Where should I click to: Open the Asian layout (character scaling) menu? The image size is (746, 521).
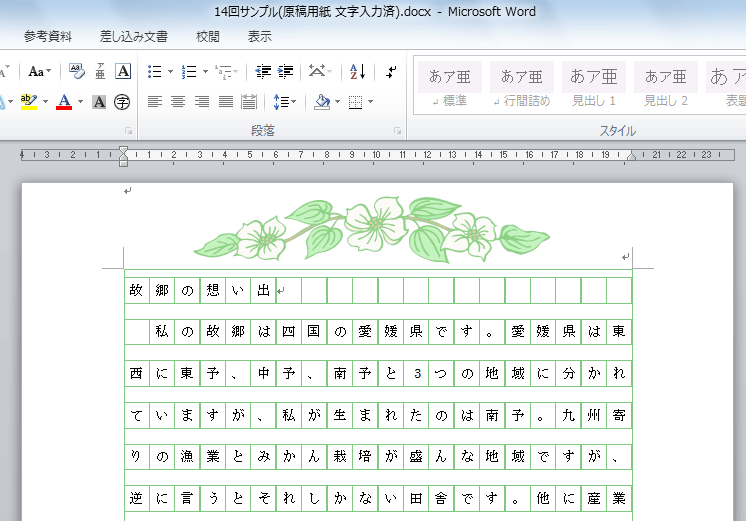pyautogui.click(x=320, y=72)
